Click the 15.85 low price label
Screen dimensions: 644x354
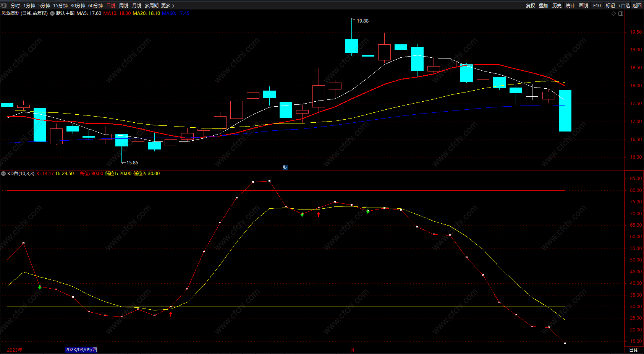133,163
